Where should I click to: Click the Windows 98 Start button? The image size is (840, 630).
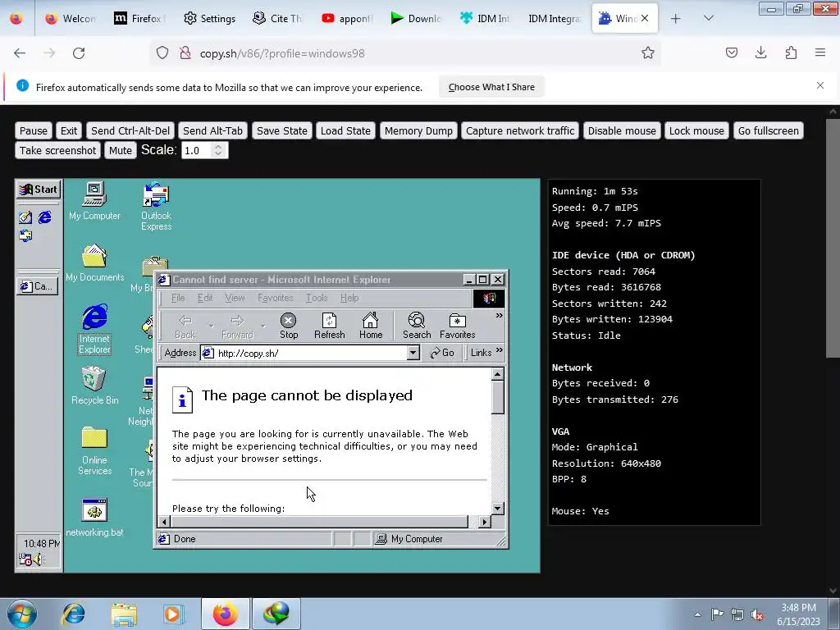[x=39, y=189]
